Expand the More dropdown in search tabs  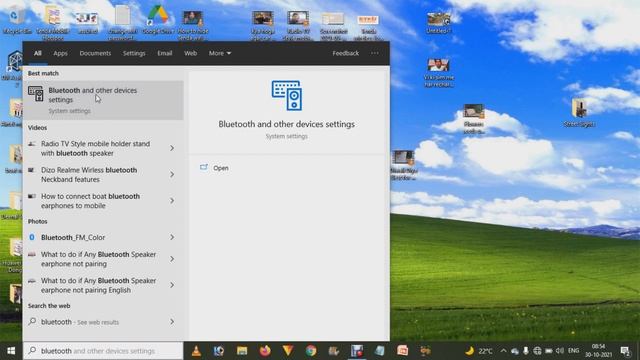220,53
